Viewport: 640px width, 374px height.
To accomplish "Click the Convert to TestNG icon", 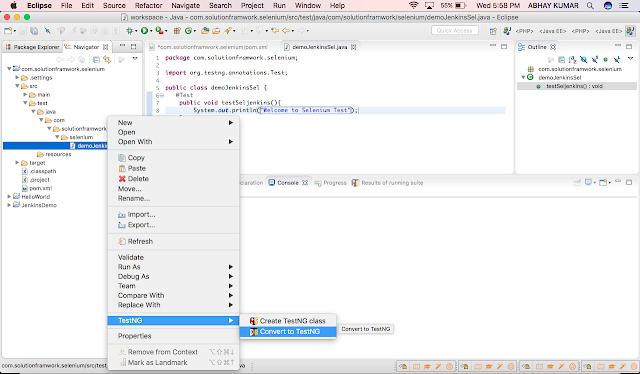I will [254, 332].
